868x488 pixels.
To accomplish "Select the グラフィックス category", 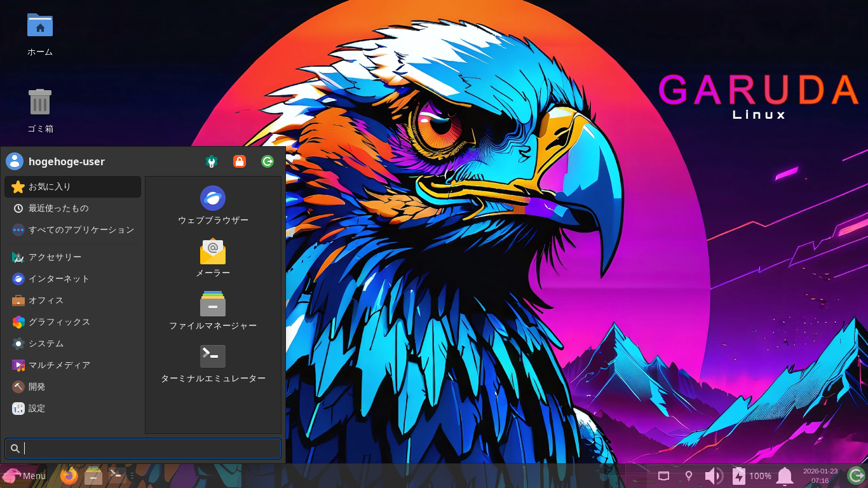I will coord(72,322).
